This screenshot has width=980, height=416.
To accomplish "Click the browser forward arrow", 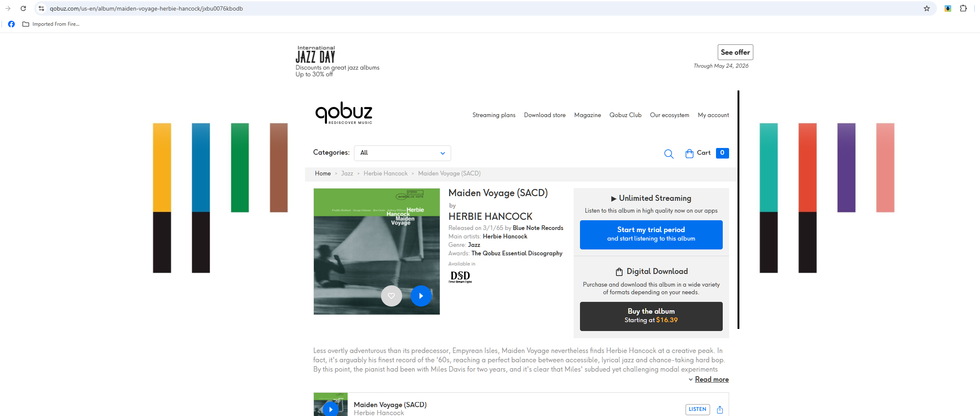I will [8, 8].
